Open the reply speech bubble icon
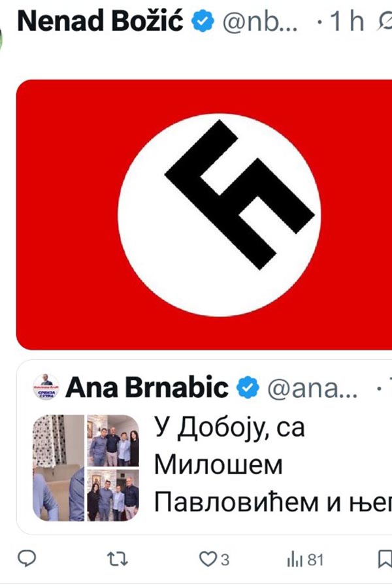Screen dimensions: 392x588 [27, 559]
